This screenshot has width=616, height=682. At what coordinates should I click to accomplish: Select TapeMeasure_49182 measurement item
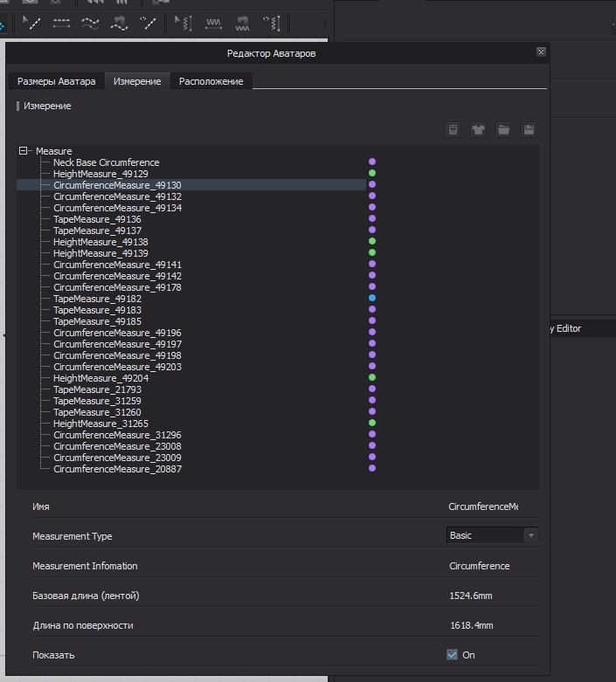[97, 299]
